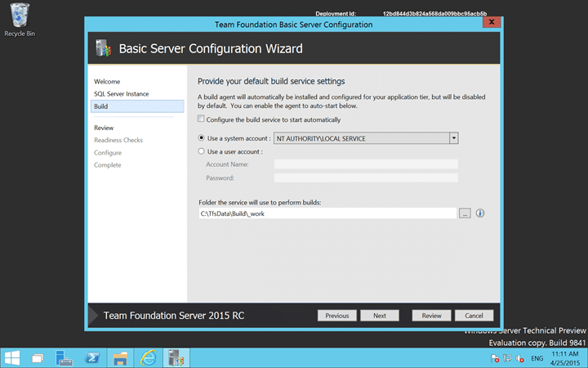588x368 pixels.
Task: Open the taskbar clock showing 11:11 AM
Action: (x=565, y=358)
